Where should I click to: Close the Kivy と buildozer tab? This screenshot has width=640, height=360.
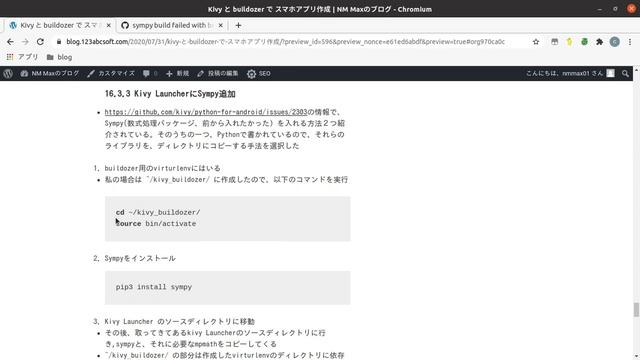point(109,25)
